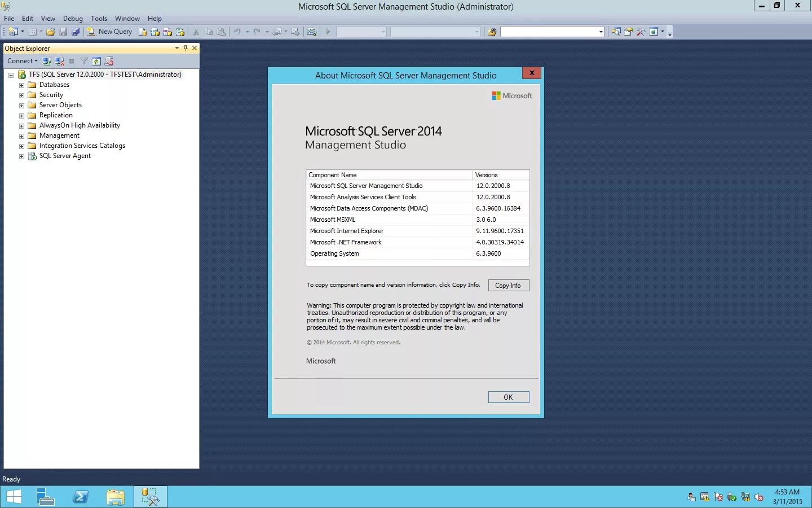Click the Versions column header

[501, 175]
